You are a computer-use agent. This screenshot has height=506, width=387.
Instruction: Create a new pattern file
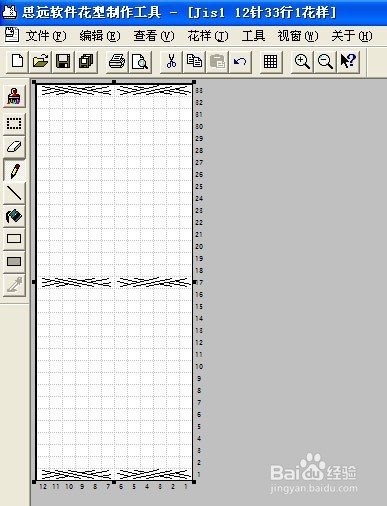[17, 62]
